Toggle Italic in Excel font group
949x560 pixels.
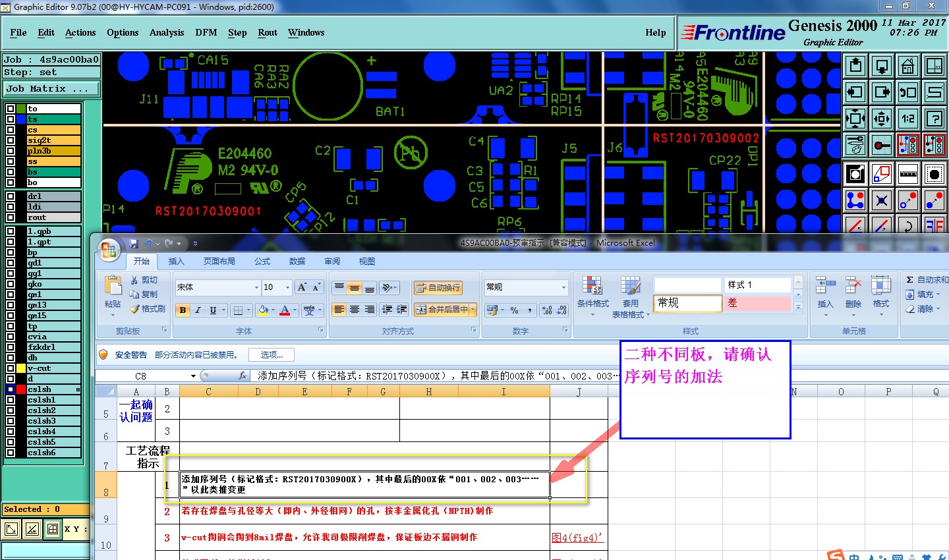point(197,310)
